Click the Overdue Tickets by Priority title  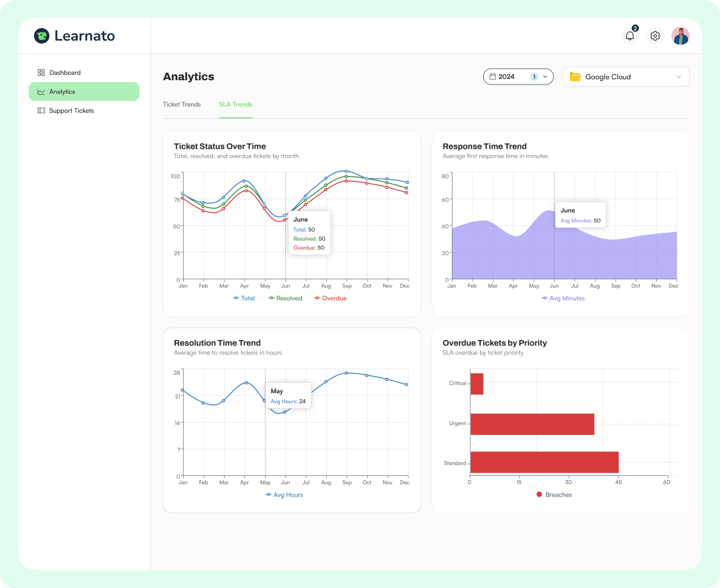pyautogui.click(x=495, y=343)
